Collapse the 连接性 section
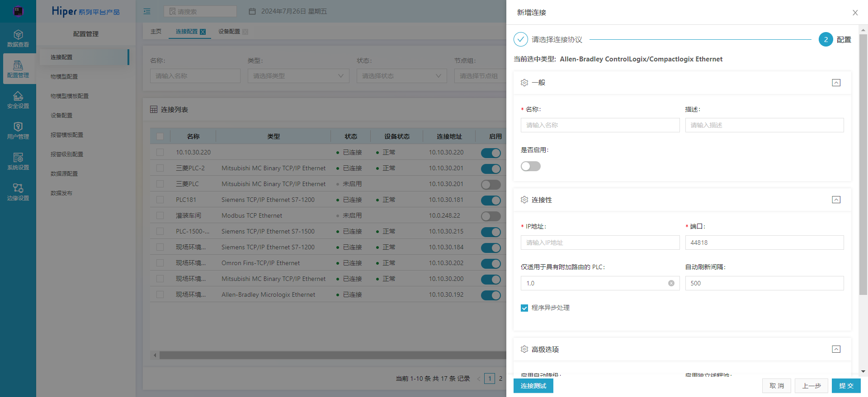Viewport: 868px width, 397px height. coord(836,200)
